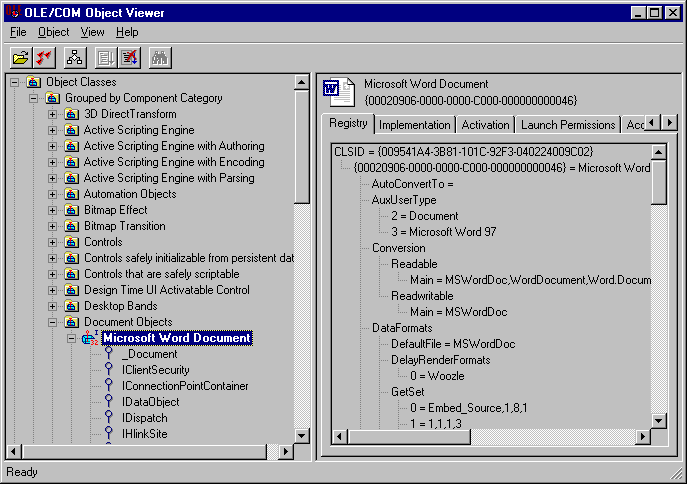Collapse the Microsoft Word Document node
Image resolution: width=687 pixels, height=484 pixels.
(72, 338)
